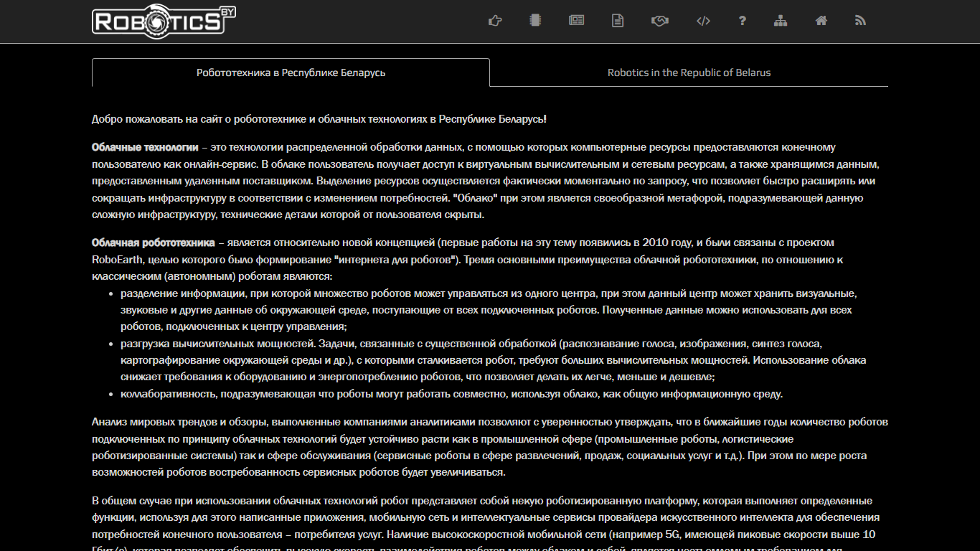Open the RSS feed icon
Image resolution: width=980 pixels, height=551 pixels.
861,21
